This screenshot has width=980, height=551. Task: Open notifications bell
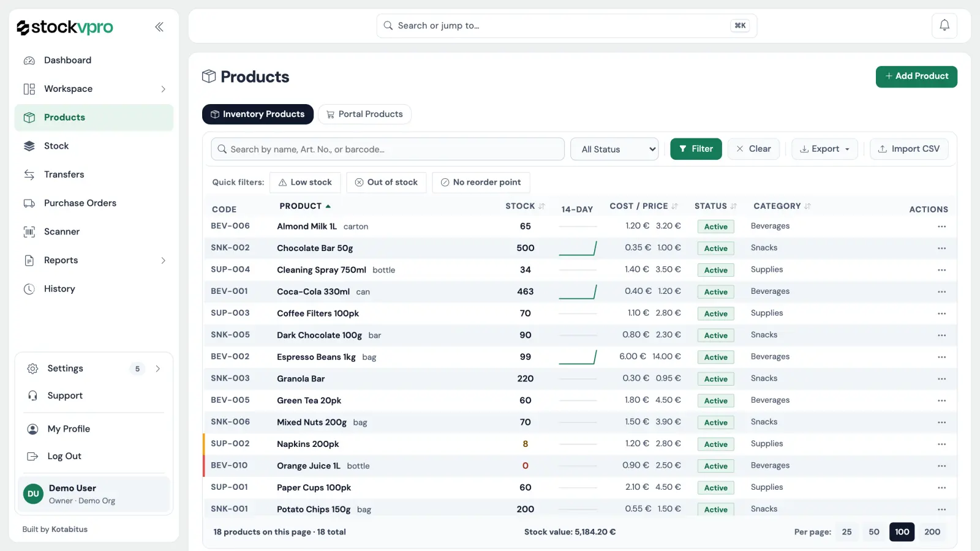click(x=944, y=26)
